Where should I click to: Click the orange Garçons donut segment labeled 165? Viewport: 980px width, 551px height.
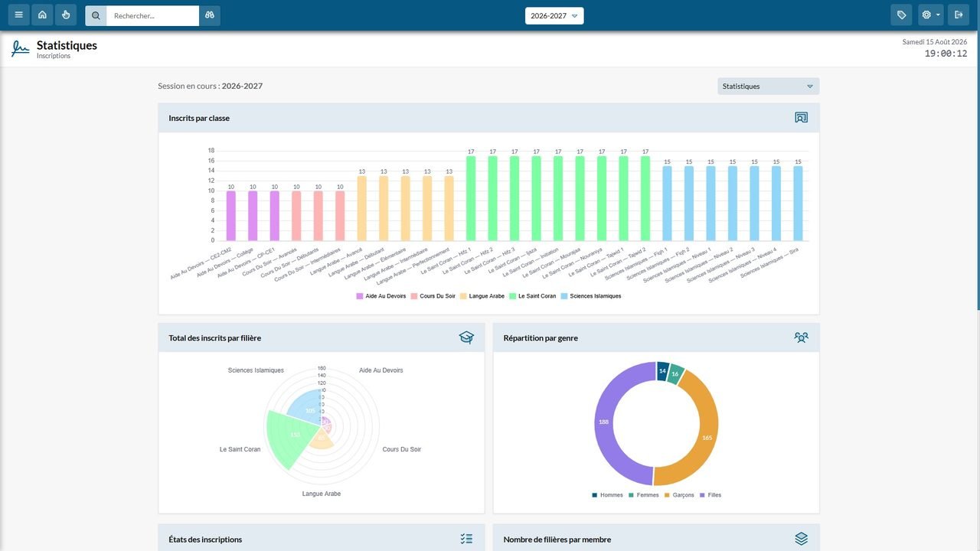pos(706,436)
